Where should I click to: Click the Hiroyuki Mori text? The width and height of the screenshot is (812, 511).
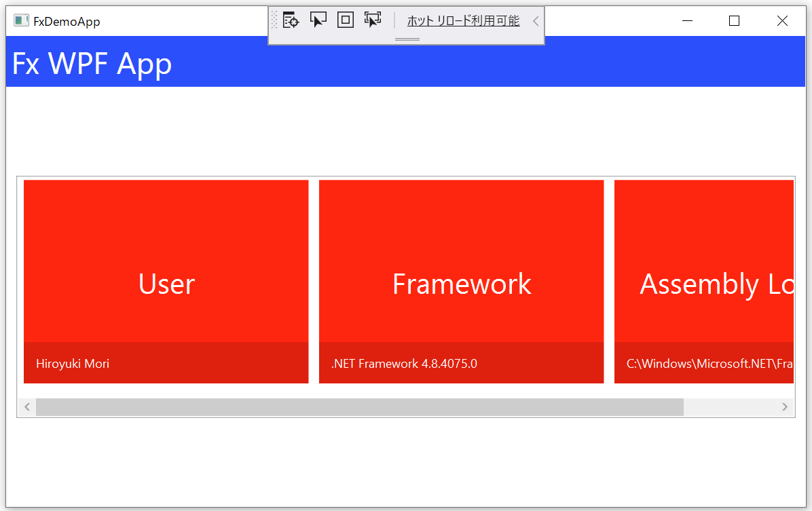point(73,364)
